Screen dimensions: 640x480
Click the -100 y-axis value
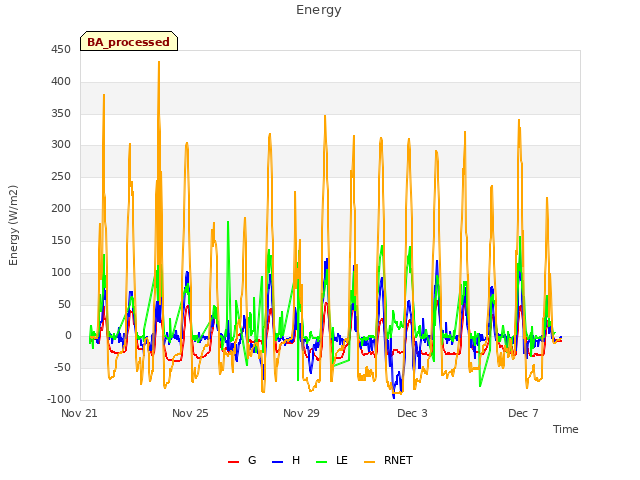pyautogui.click(x=59, y=400)
